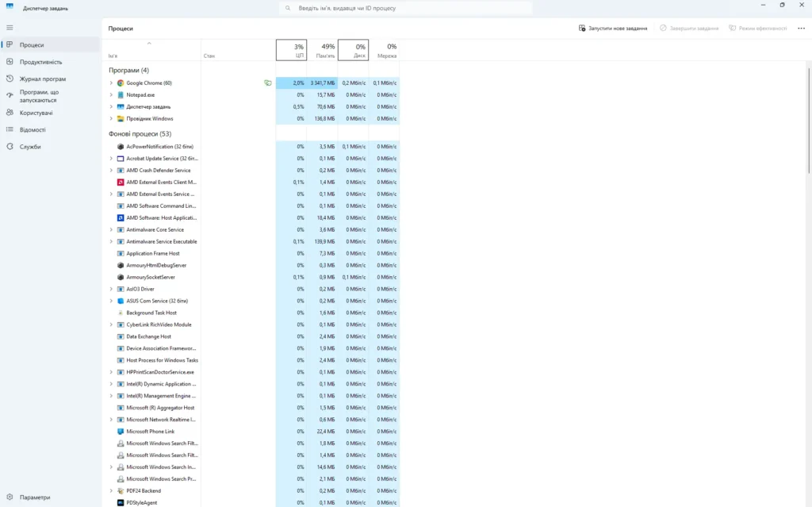This screenshot has width=812, height=507.
Task: Expand Acrobat Update Service row
Action: (x=111, y=159)
